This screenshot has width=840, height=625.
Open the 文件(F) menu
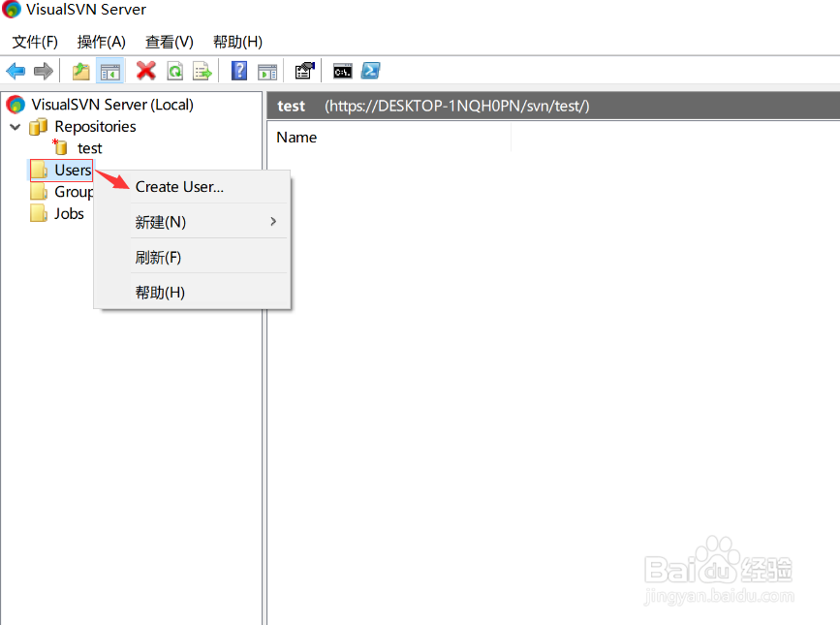coord(35,42)
